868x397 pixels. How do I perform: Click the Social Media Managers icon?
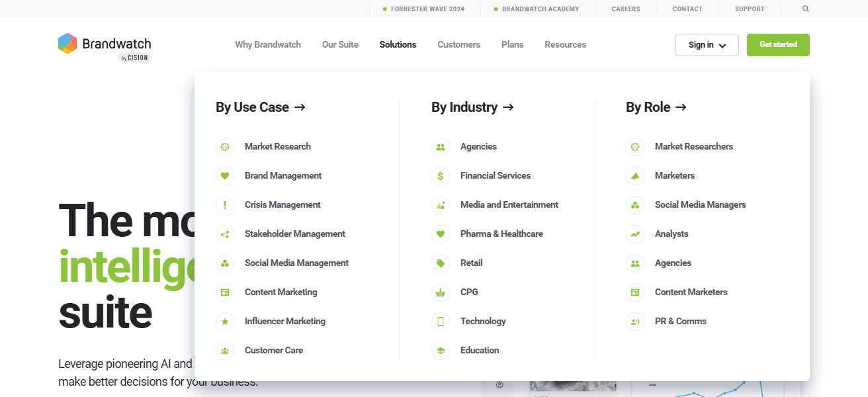coord(635,205)
